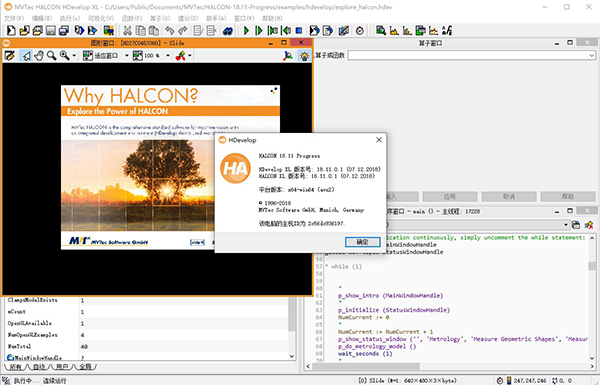Image resolution: width=600 pixels, height=385 pixels.
Task: Open the procedure selector dropdown in program window
Action: (x=566, y=225)
